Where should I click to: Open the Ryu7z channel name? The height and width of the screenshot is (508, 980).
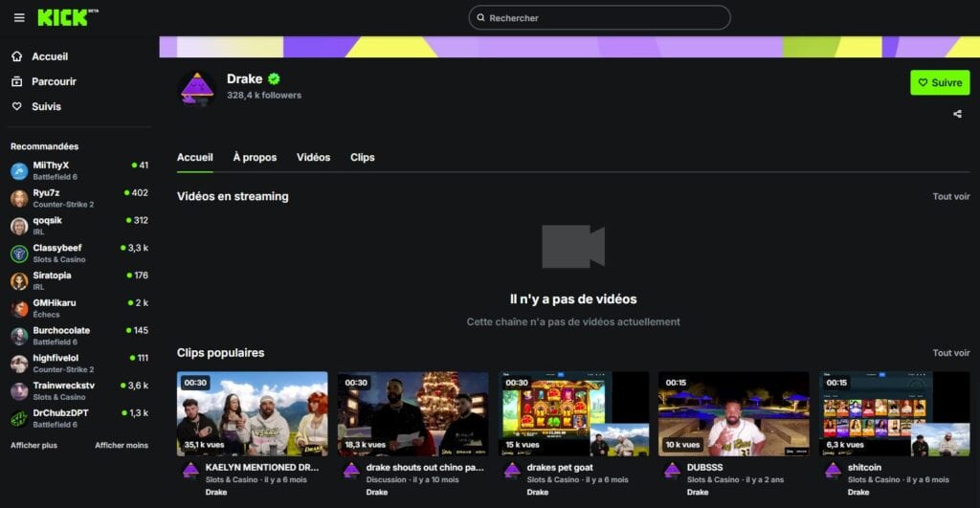coord(46,192)
